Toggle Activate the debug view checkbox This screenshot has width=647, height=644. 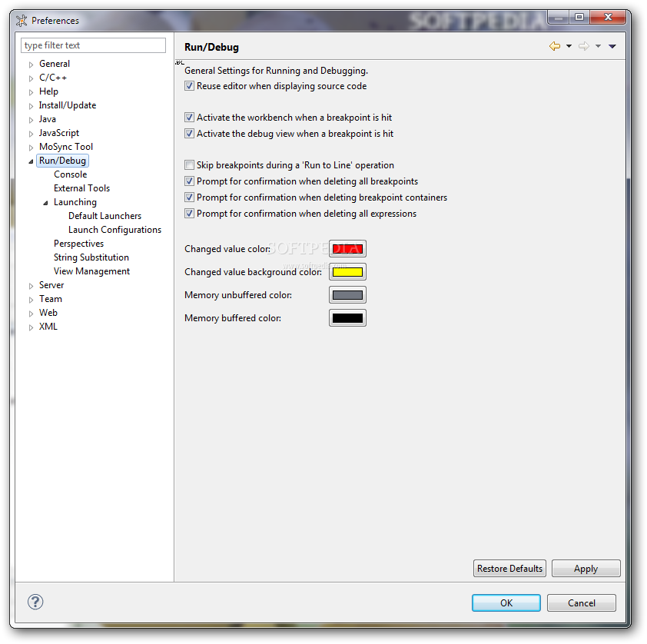tap(189, 134)
